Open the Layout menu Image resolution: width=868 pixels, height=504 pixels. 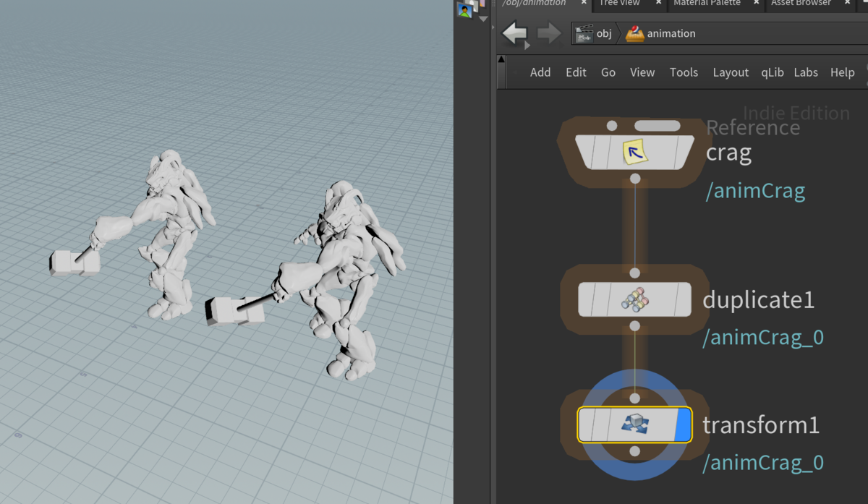[x=731, y=72]
